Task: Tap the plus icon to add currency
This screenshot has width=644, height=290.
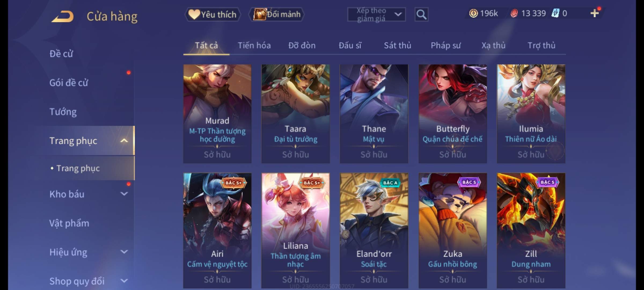Action: [x=595, y=13]
